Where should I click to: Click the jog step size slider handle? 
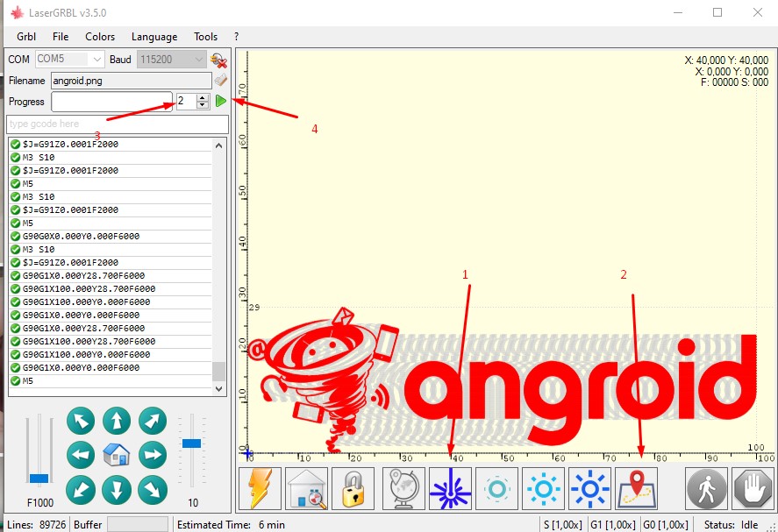tap(191, 443)
